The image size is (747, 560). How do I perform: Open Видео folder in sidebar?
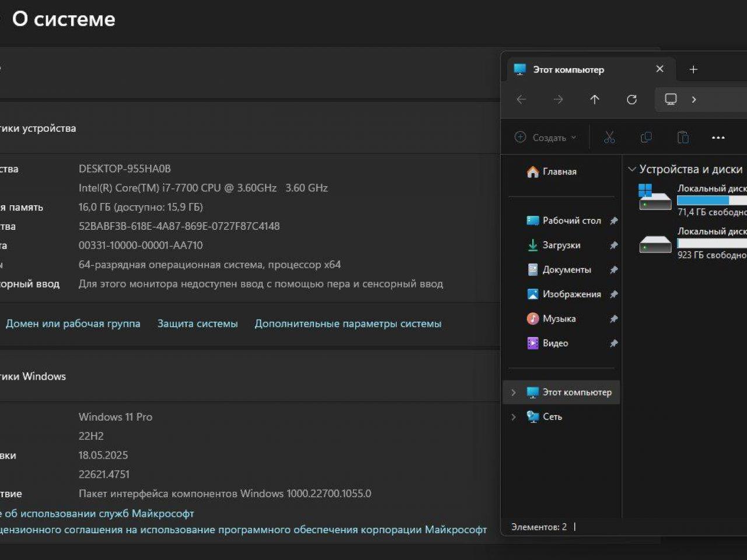[x=547, y=343]
